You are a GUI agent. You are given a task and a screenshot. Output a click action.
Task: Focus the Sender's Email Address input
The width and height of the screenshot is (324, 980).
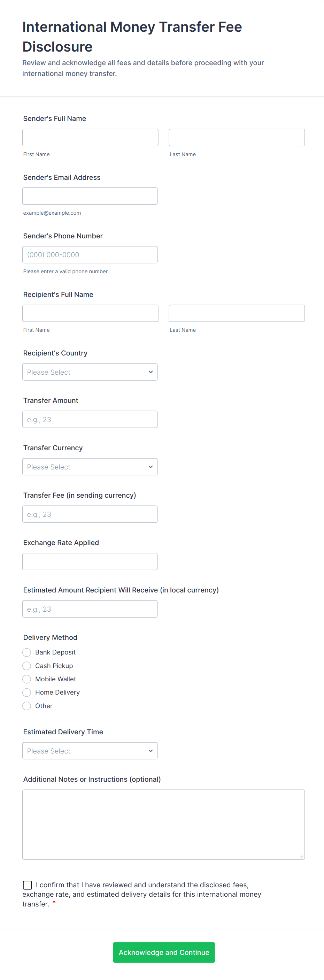coord(90,196)
